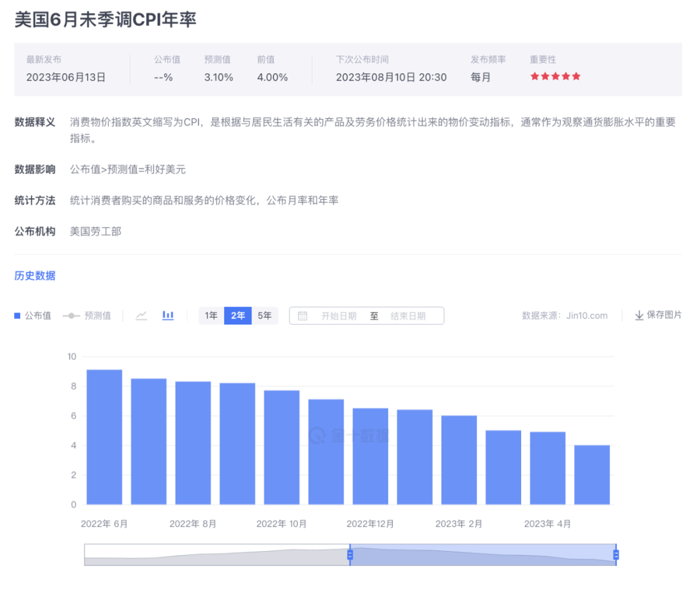Click the selected range area of zoom slider
This screenshot has width=700, height=590.
pyautogui.click(x=483, y=555)
